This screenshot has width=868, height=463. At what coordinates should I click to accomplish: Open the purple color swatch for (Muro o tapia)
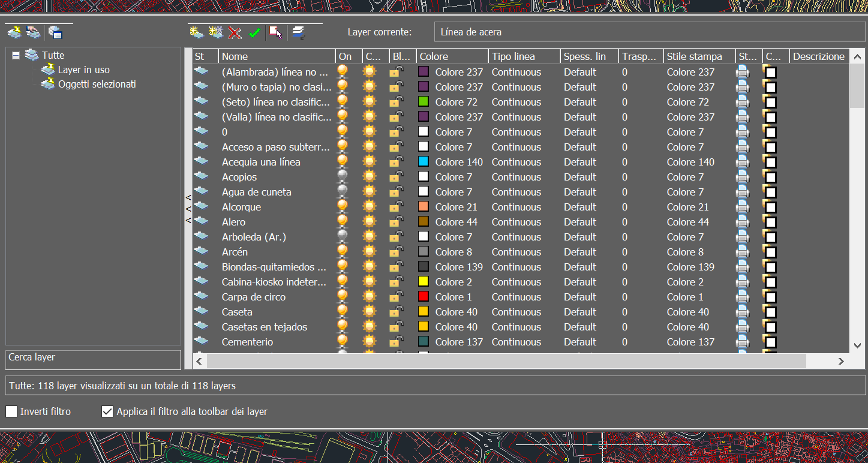pyautogui.click(x=424, y=86)
